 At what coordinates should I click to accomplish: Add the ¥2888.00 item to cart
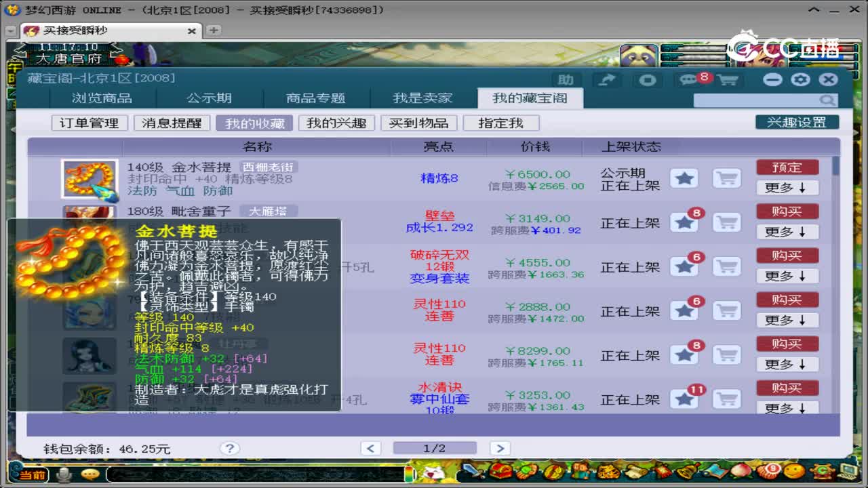point(726,310)
